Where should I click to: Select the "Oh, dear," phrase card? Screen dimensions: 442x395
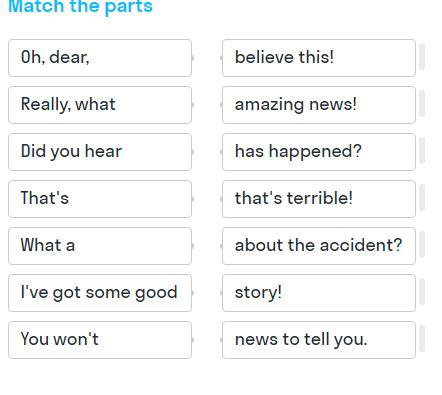(x=100, y=58)
